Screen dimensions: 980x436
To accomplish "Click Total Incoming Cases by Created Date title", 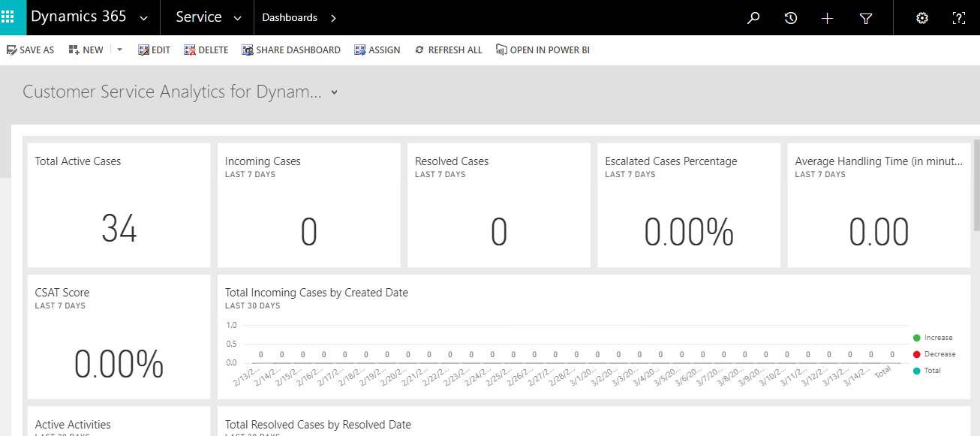I will tap(317, 293).
